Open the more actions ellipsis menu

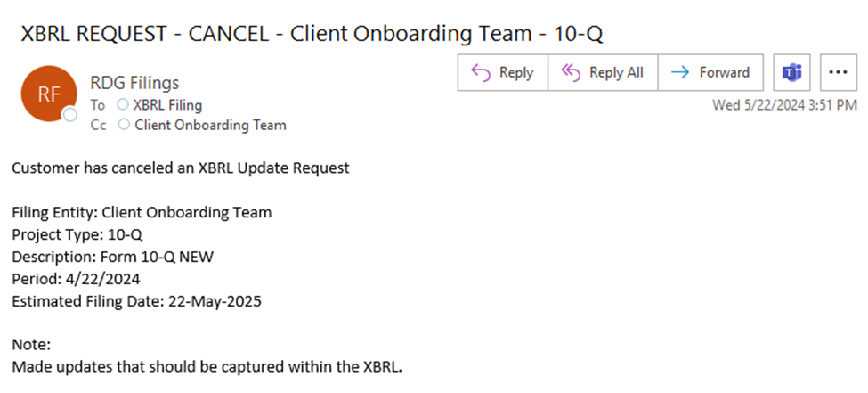click(x=836, y=73)
